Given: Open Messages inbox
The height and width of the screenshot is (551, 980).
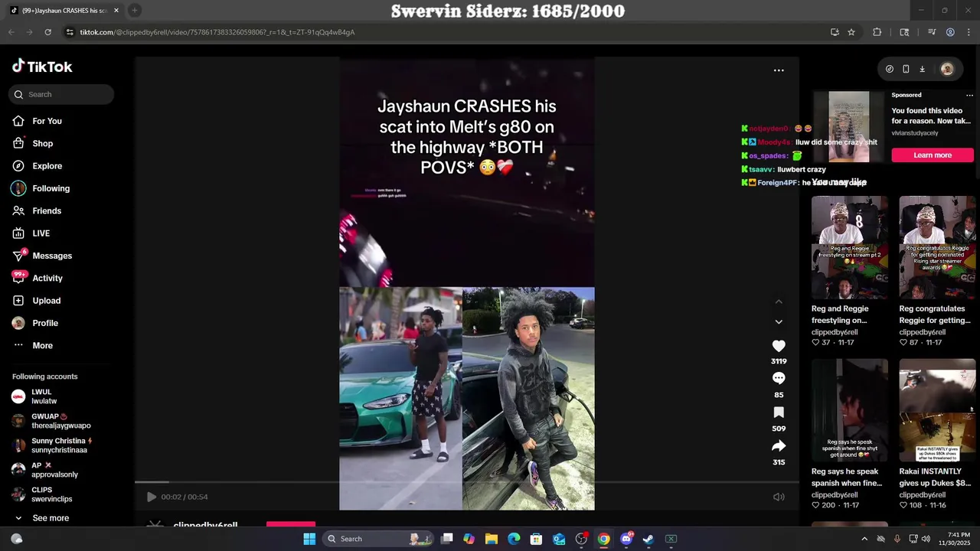Looking at the screenshot, I should point(51,256).
